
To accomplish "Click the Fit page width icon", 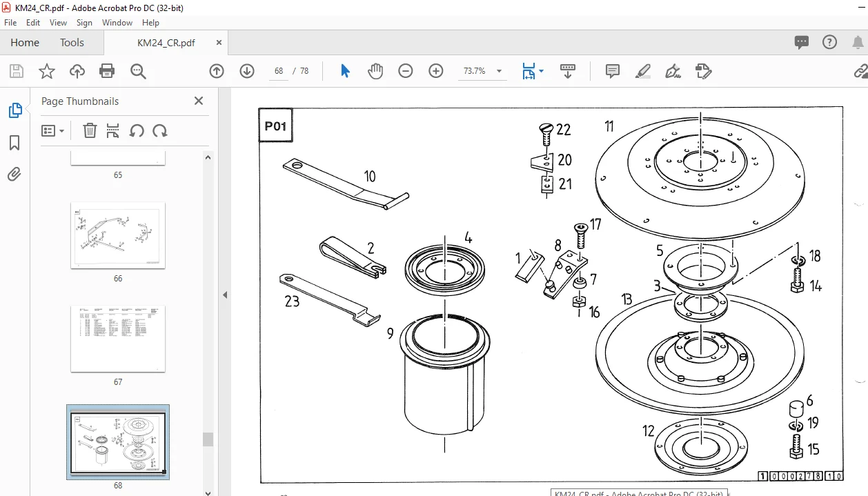I will click(x=529, y=71).
